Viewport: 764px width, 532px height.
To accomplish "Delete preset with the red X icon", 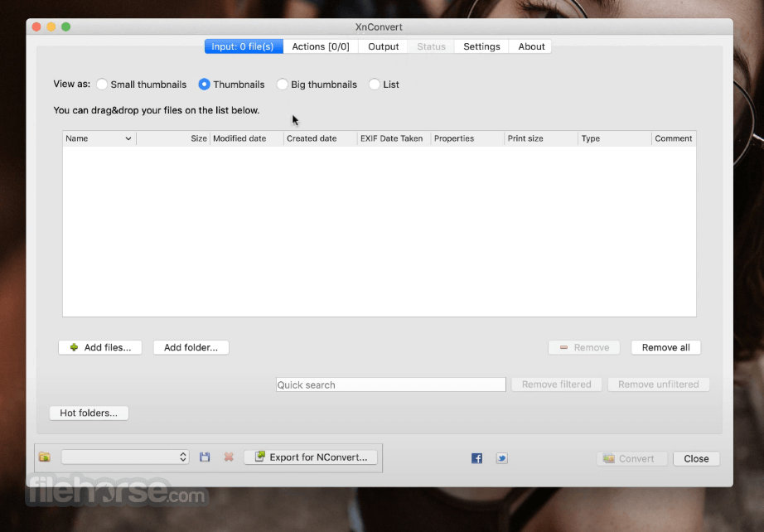I will click(229, 457).
